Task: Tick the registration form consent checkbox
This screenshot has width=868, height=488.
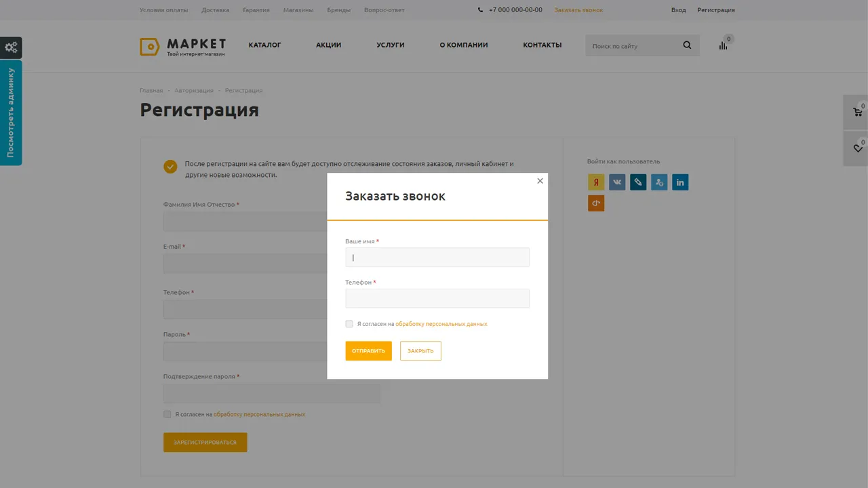Action: pyautogui.click(x=167, y=414)
